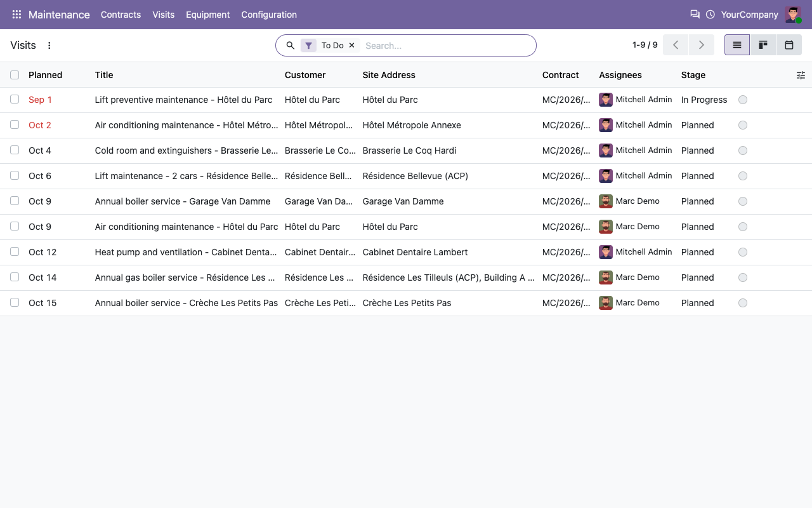Screen dimensions: 812x508
Task: Click Résidence Les Tilleuls site address cell
Action: [449, 277]
